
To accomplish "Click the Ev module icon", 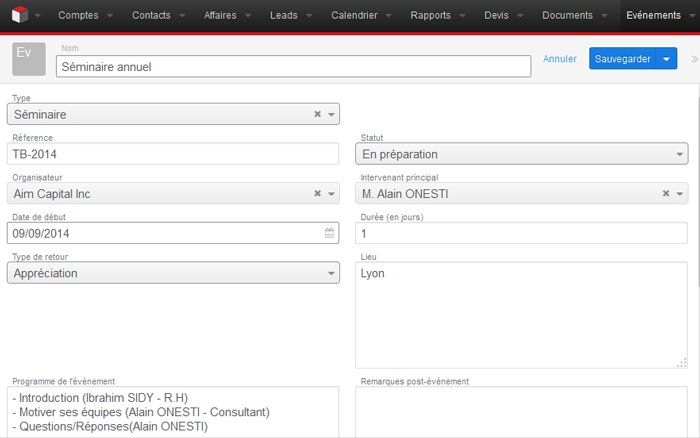I will pos(29,59).
